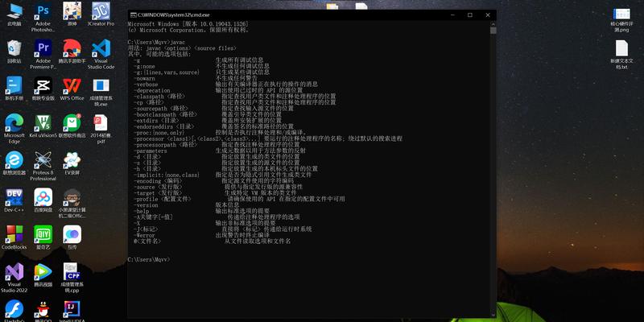Launch the 剪映专业版 video editor shortcut
This screenshot has width=644, height=322.
click(x=43, y=89)
